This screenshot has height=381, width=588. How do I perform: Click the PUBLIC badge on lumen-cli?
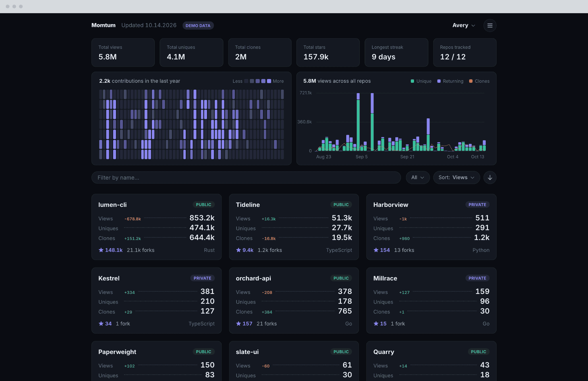click(204, 205)
